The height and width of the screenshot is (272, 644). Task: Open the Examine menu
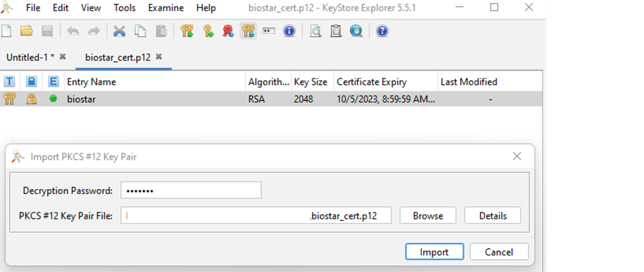(165, 8)
